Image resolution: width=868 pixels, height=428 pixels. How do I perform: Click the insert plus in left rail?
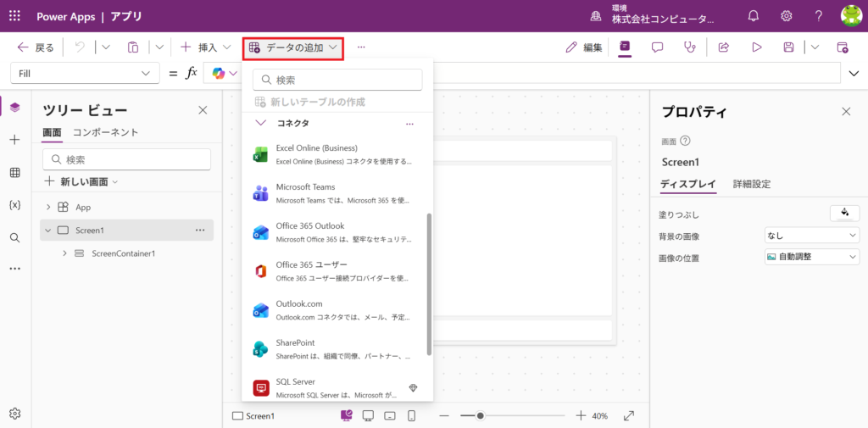tap(15, 140)
